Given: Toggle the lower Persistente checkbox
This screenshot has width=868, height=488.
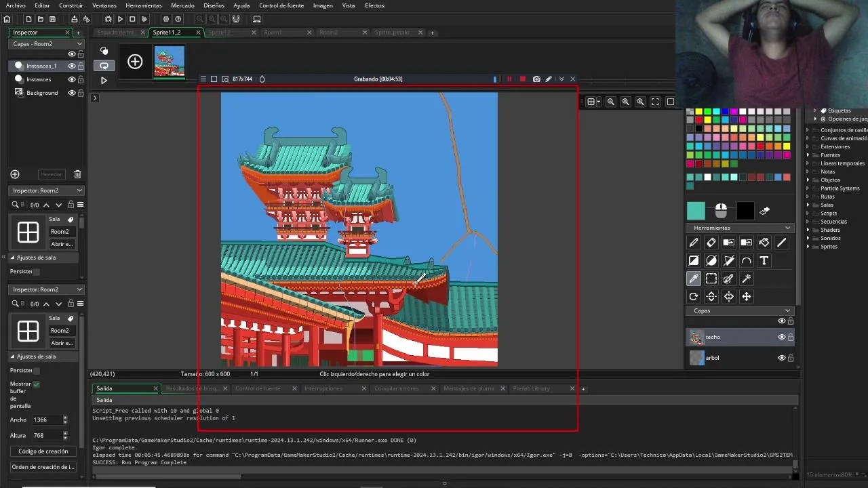Looking at the screenshot, I should pos(36,371).
